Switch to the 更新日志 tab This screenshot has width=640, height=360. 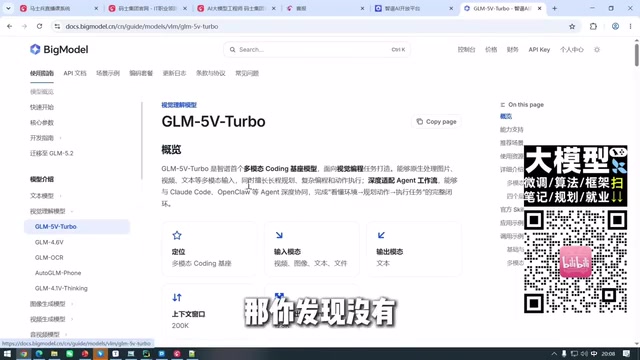click(x=174, y=73)
